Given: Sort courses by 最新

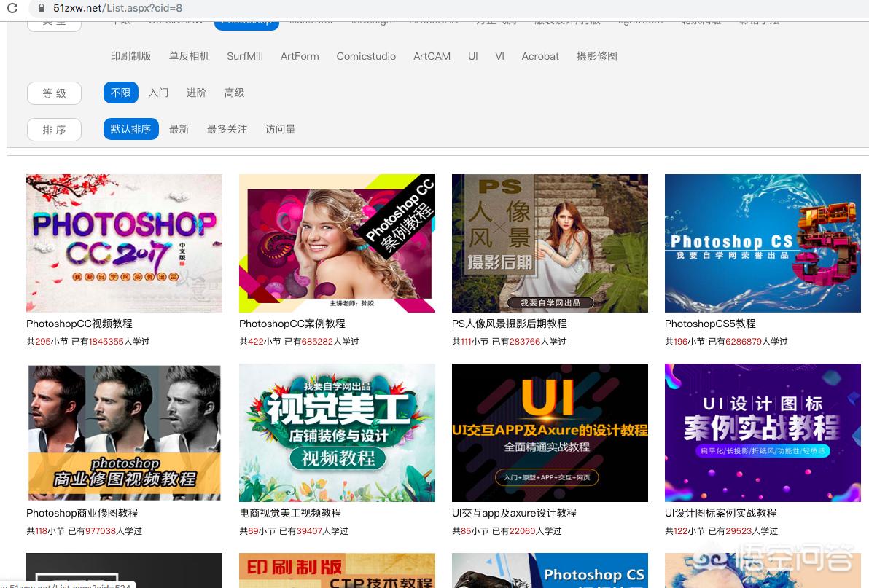Looking at the screenshot, I should 179,129.
